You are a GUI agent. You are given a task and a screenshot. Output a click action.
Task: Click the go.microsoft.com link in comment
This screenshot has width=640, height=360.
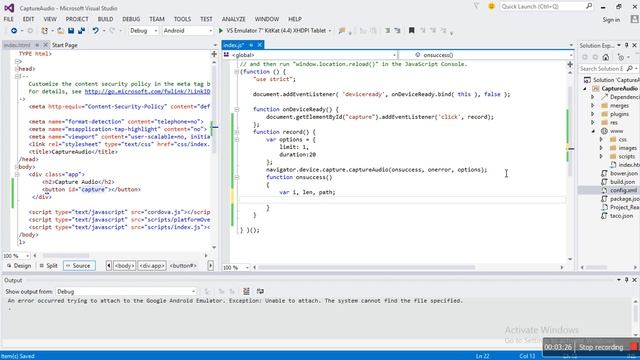[147, 91]
